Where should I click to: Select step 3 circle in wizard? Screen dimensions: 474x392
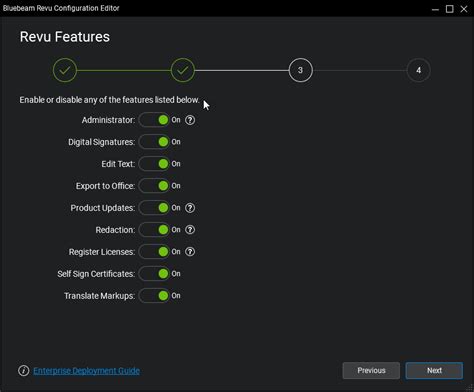(300, 70)
